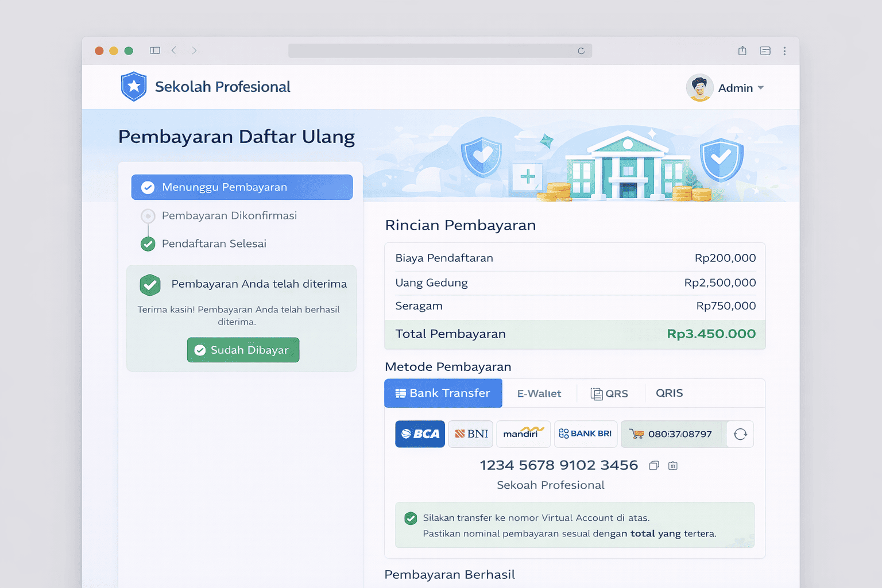This screenshot has width=882, height=588.
Task: Click the Menunggu Pembayaran step
Action: click(x=242, y=187)
